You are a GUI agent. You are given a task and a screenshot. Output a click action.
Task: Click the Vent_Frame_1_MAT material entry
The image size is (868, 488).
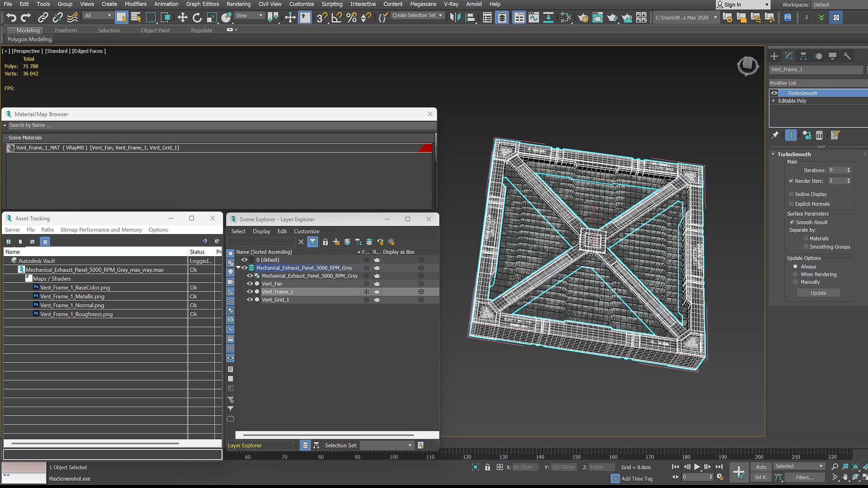click(x=219, y=148)
